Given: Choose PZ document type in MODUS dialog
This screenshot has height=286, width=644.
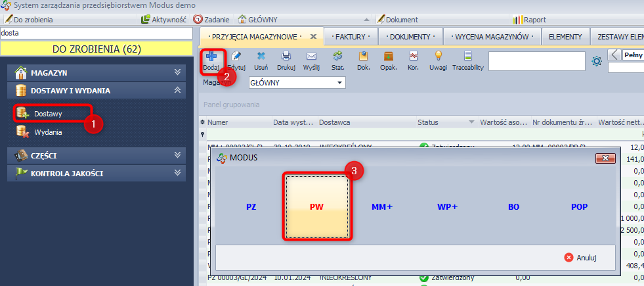Looking at the screenshot, I should coord(251,207).
